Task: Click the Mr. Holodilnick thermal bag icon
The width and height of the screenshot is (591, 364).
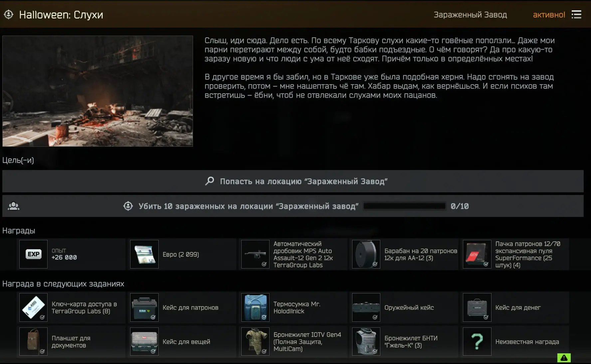Action: 255,307
